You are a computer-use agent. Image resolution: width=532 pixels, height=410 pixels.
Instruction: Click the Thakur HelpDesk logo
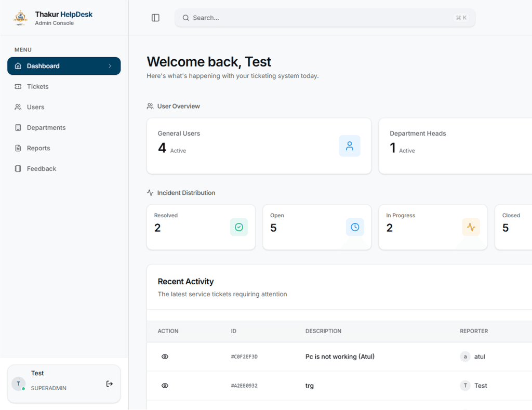coord(20,18)
